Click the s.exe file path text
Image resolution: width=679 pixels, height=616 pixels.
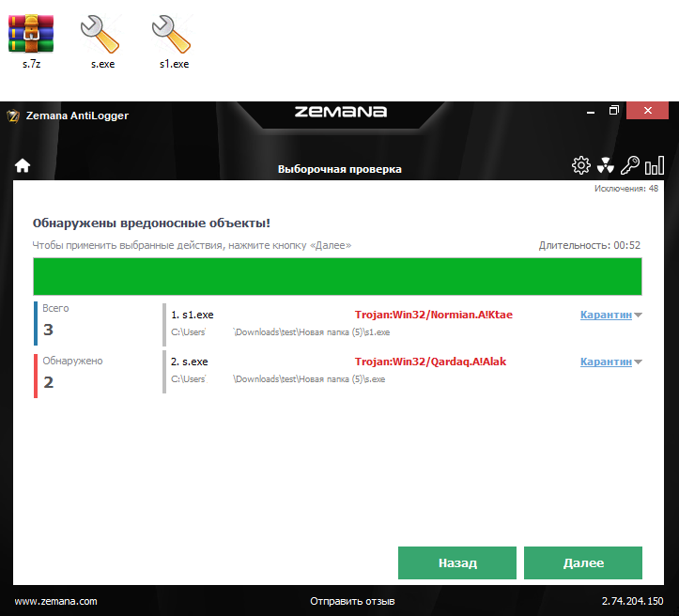278,379
